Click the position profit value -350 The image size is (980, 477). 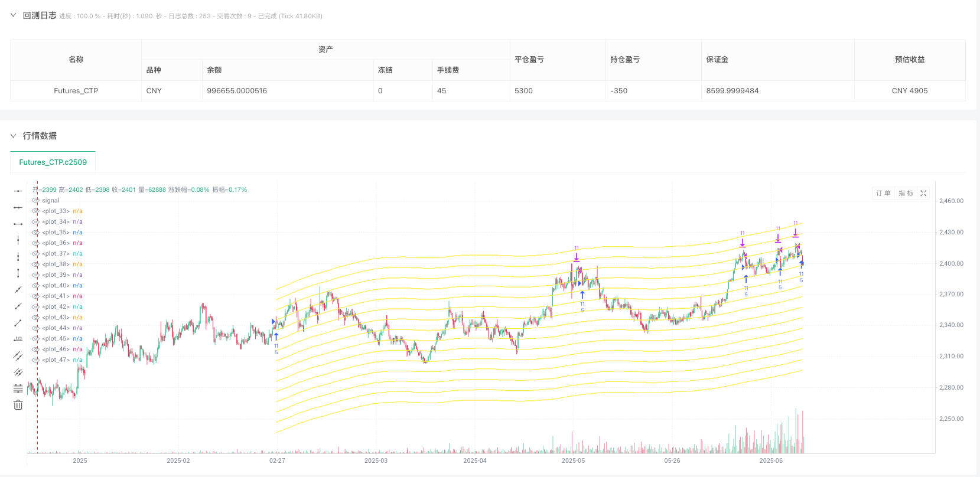point(618,91)
